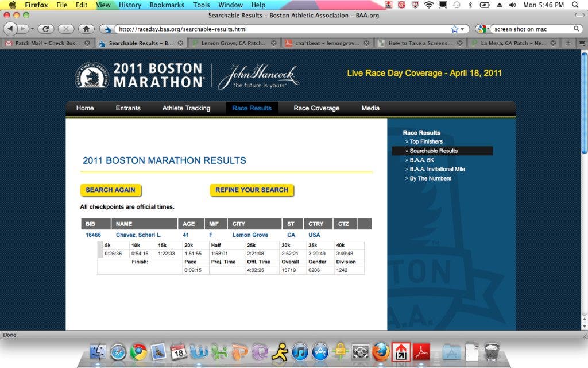Switch to How to Take a Screenshot tab

click(x=420, y=43)
